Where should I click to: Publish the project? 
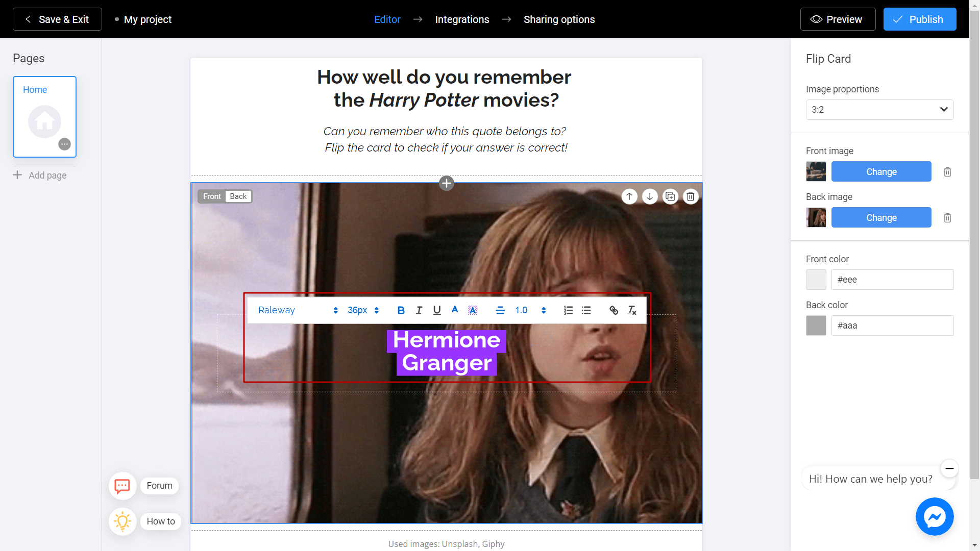click(x=920, y=19)
